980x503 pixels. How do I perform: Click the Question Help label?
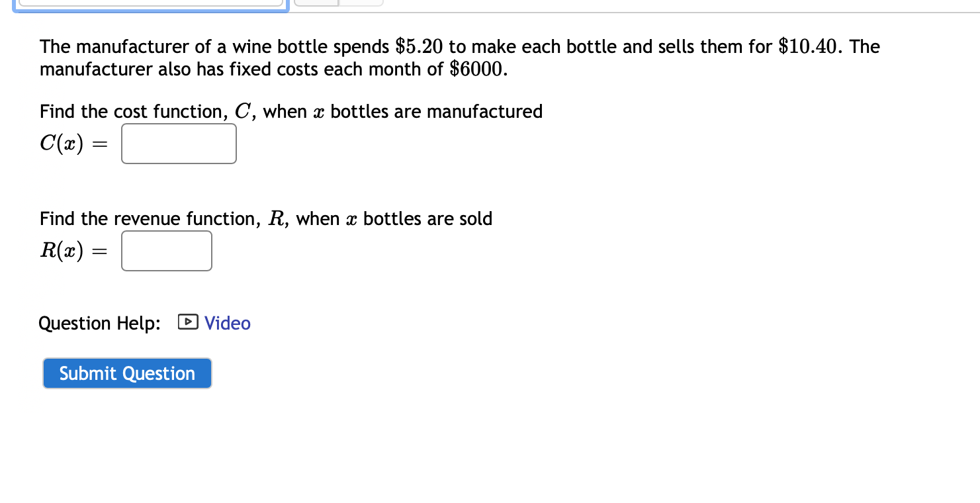pos(99,323)
